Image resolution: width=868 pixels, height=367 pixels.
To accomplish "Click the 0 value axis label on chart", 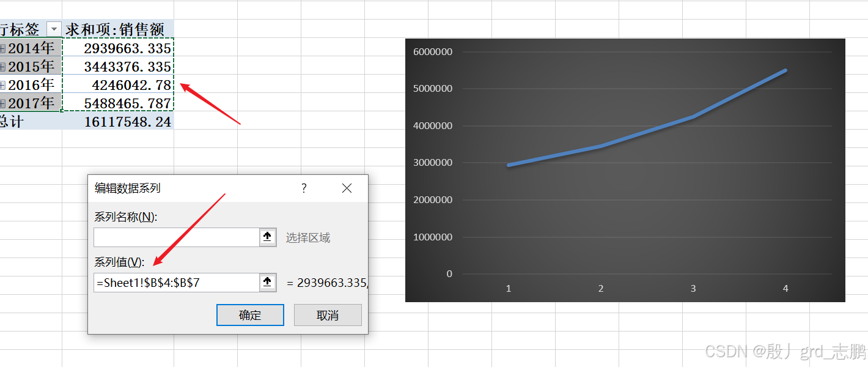I will pos(449,273).
